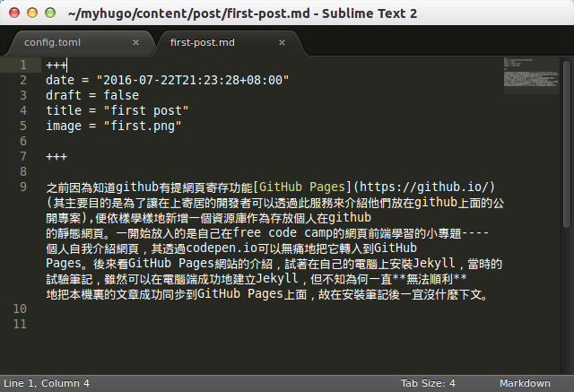Screen dimensions: 574x392
Task: Click line number 1 in gutter
Action: pos(23,65)
